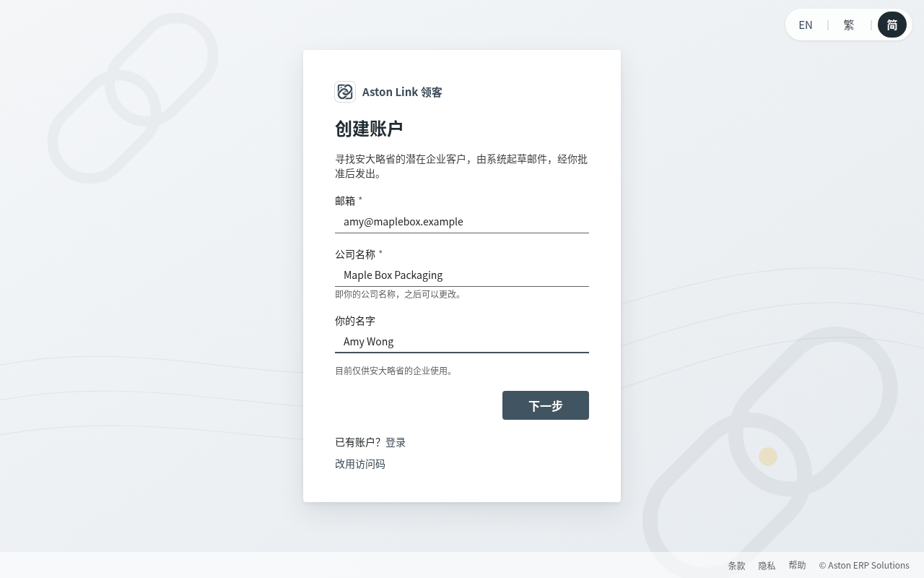This screenshot has height=578, width=924.
Task: Open the 登录 sign-in link
Action: [396, 442]
